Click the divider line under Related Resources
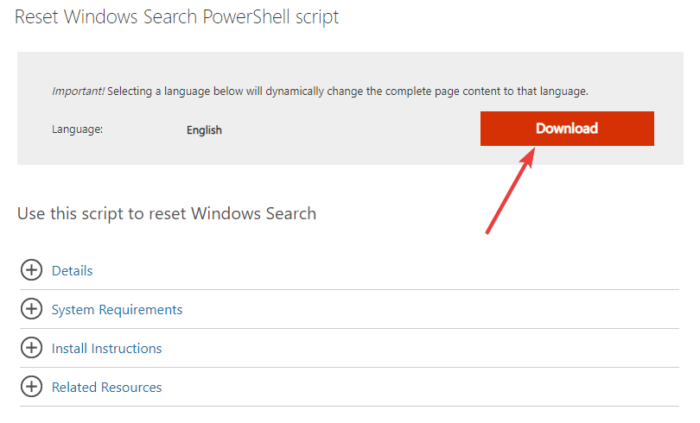700x423 pixels. click(350, 406)
